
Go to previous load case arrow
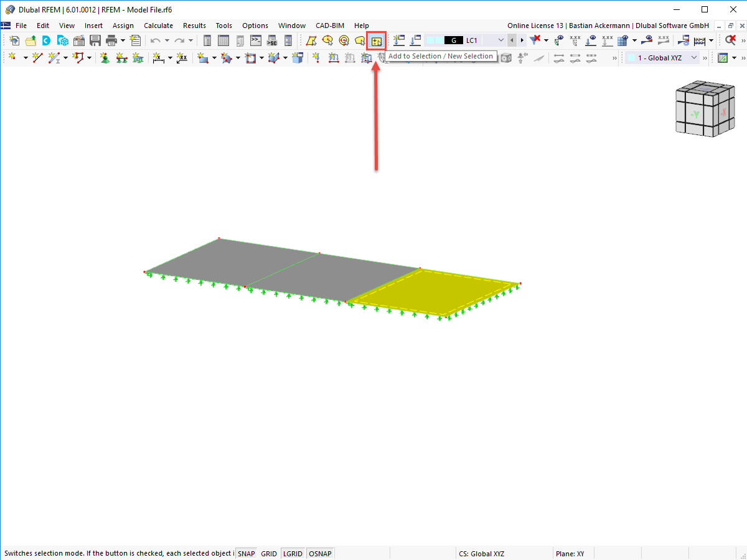coord(512,40)
